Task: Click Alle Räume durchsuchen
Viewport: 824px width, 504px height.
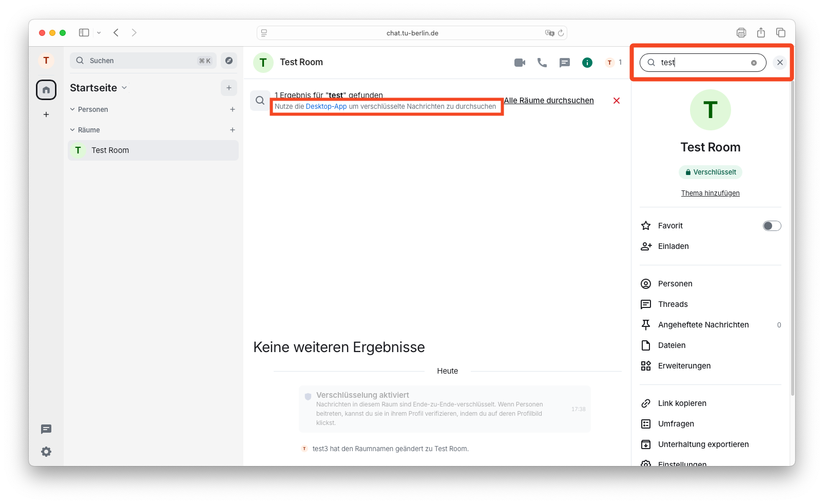Action: [548, 101]
